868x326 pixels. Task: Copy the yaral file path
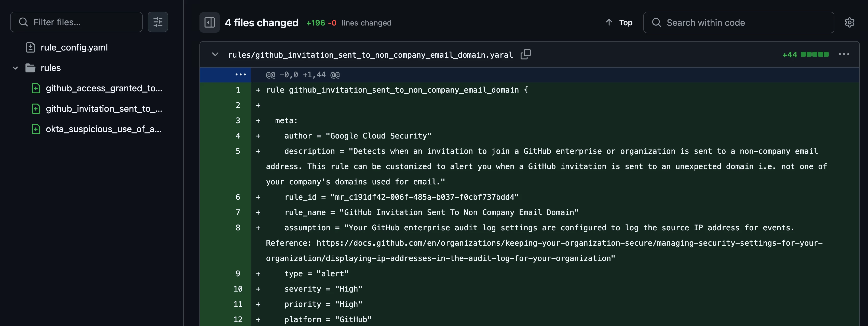[525, 54]
